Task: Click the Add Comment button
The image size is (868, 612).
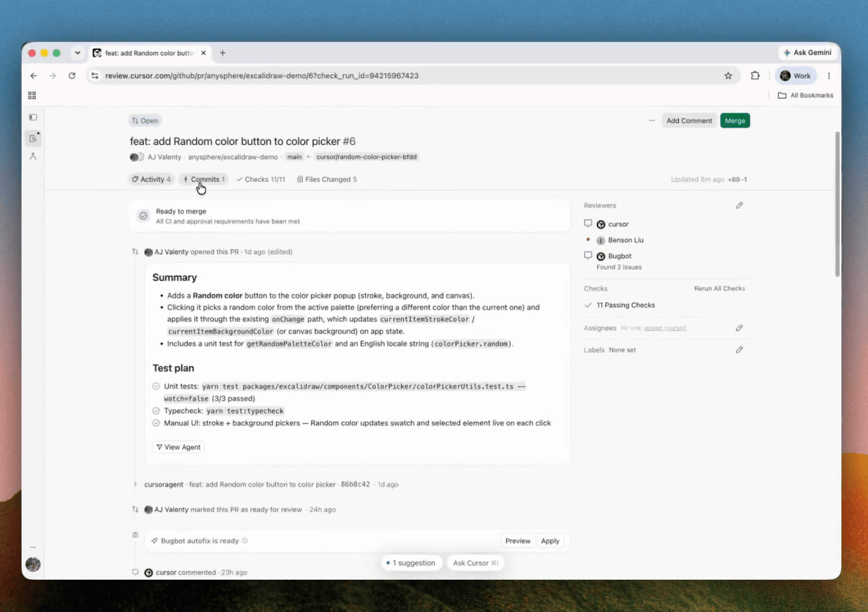Action: (689, 120)
